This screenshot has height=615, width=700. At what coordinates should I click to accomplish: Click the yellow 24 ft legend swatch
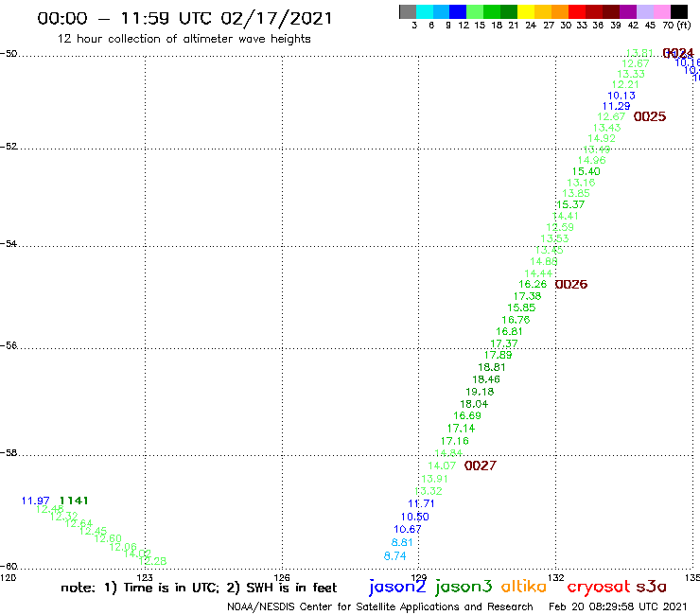coord(526,12)
